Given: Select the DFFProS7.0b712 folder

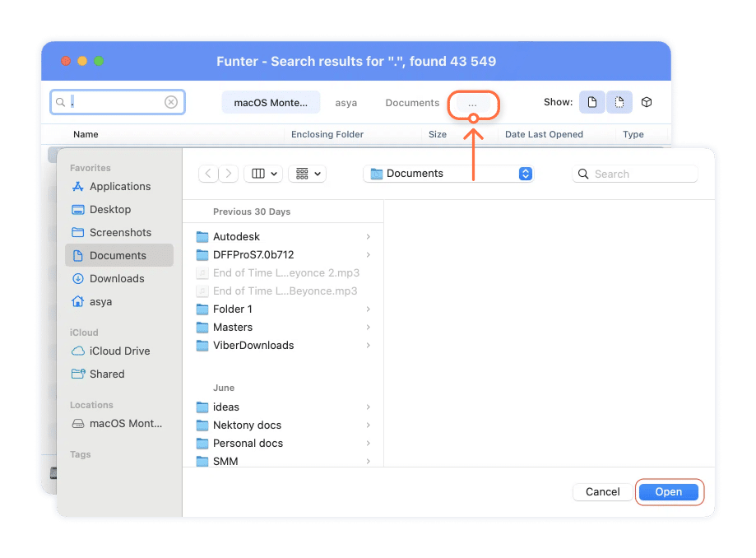Looking at the screenshot, I should pyautogui.click(x=284, y=254).
